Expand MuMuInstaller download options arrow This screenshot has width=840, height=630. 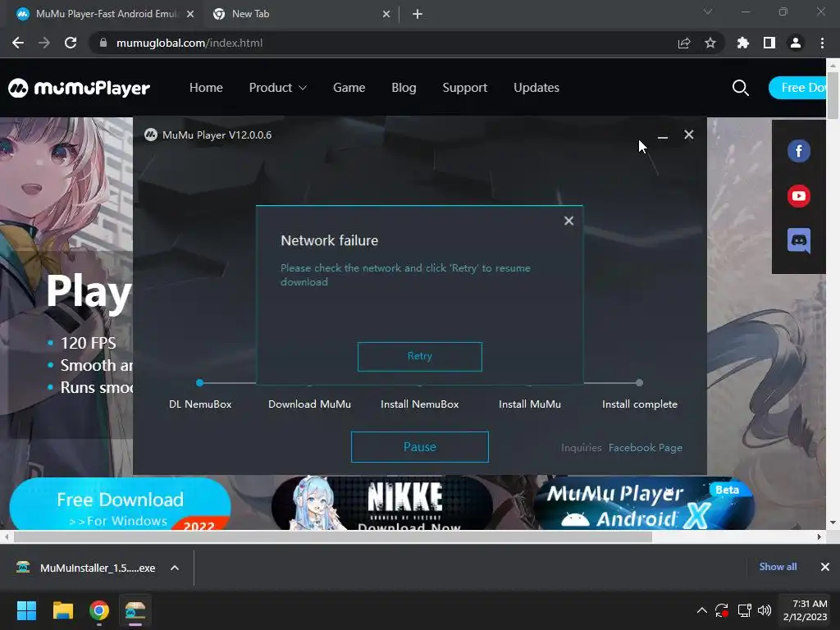pos(175,568)
